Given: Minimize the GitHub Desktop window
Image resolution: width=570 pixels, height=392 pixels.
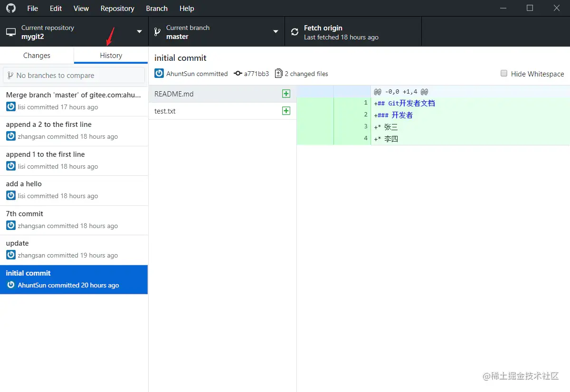Looking at the screenshot, I should coord(503,8).
